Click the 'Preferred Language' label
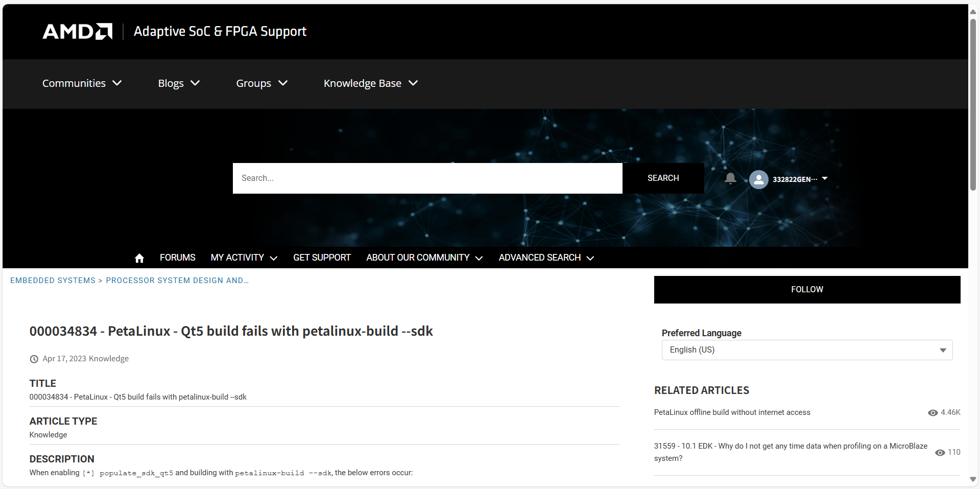This screenshot has height=489, width=980. click(x=701, y=333)
